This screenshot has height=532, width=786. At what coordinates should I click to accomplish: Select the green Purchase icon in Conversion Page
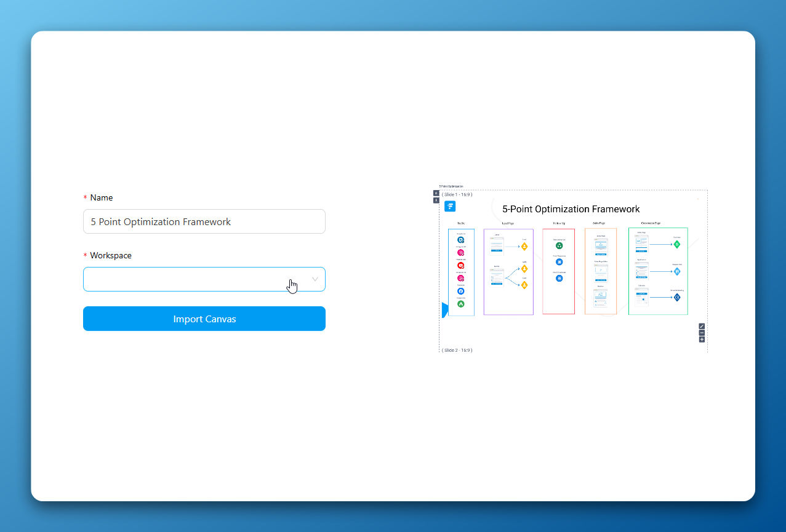[676, 244]
